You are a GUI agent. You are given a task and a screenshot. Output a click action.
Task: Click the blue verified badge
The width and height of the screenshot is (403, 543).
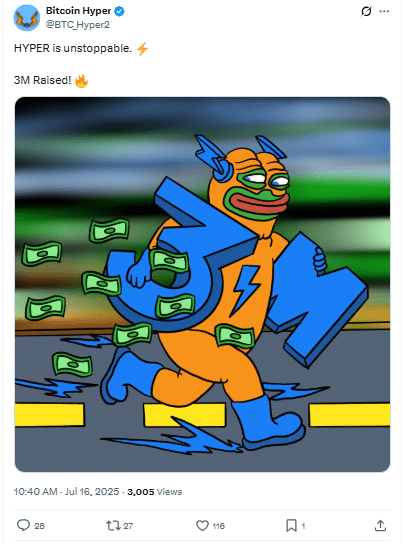(x=119, y=11)
